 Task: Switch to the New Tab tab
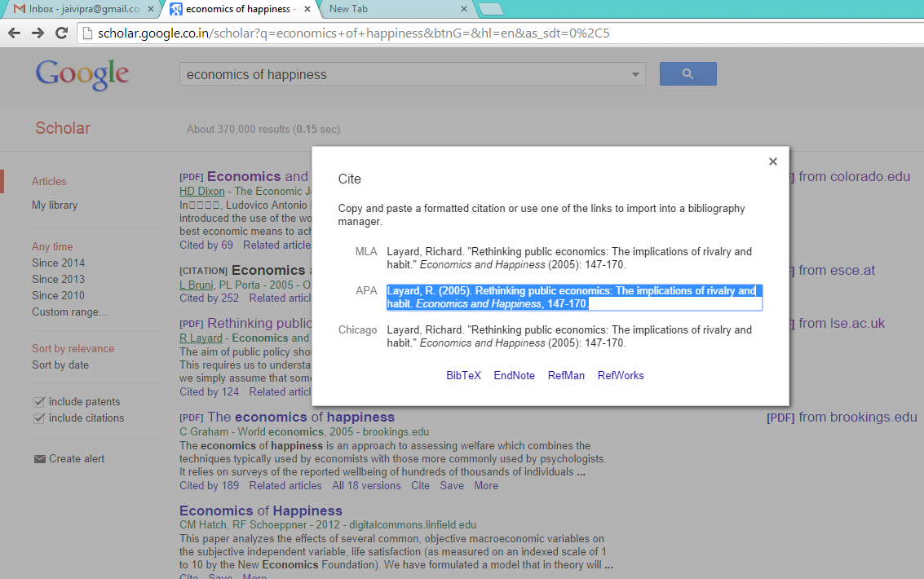[x=396, y=9]
